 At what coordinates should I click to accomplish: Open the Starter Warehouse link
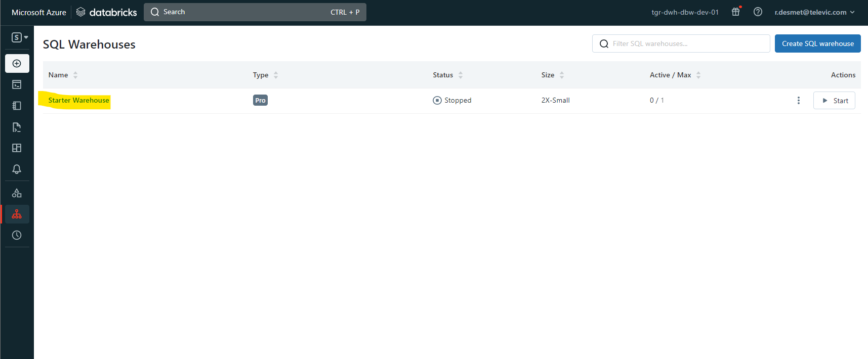(78, 100)
